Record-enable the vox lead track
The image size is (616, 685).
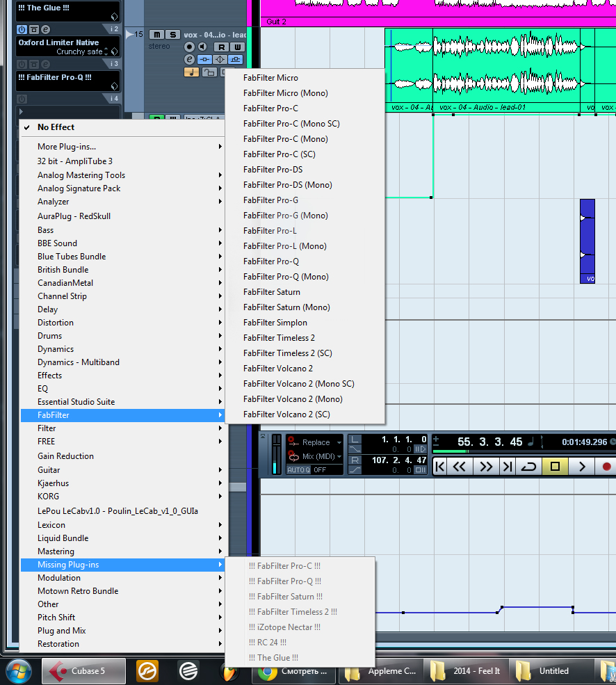[189, 47]
